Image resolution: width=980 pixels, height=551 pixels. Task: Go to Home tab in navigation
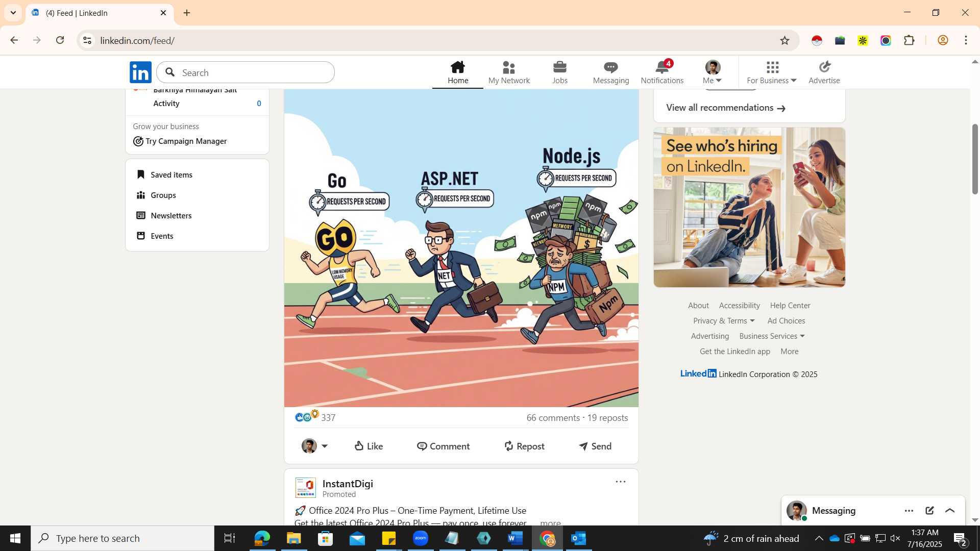coord(458,72)
